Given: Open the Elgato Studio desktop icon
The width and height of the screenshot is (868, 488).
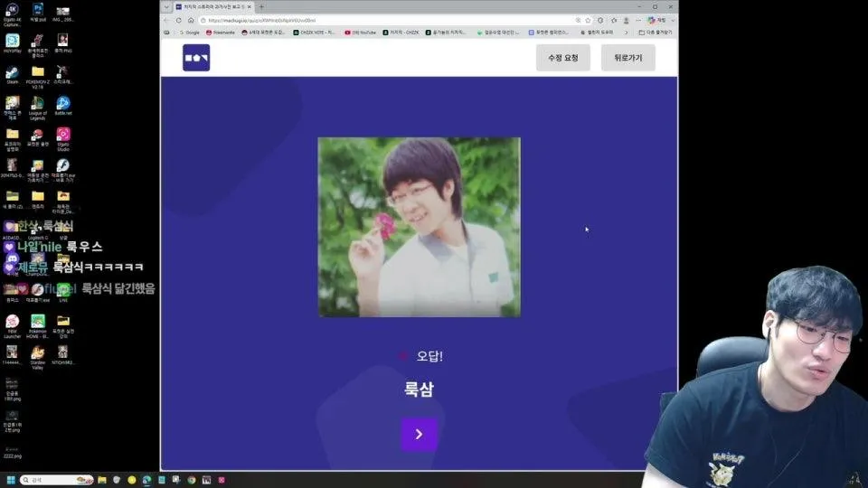Looking at the screenshot, I should click(63, 139).
